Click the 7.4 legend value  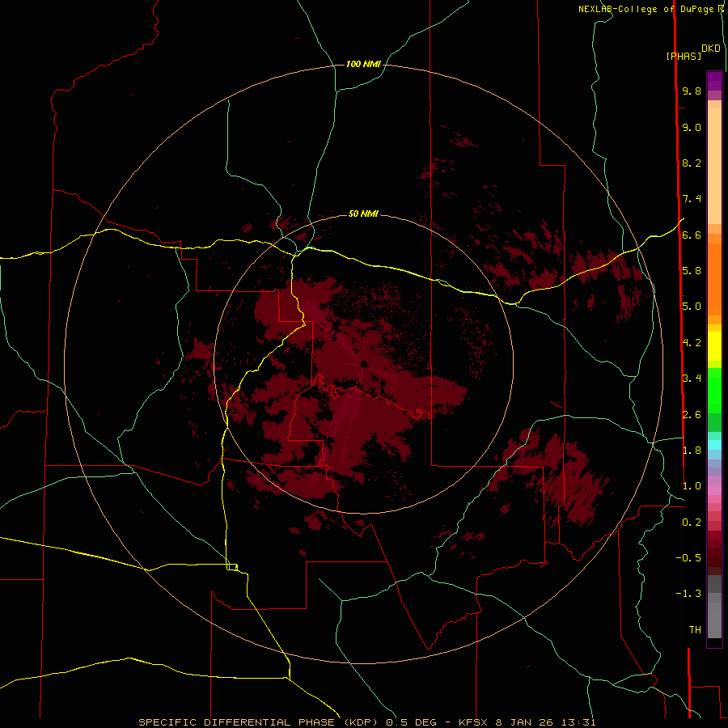[x=692, y=199]
